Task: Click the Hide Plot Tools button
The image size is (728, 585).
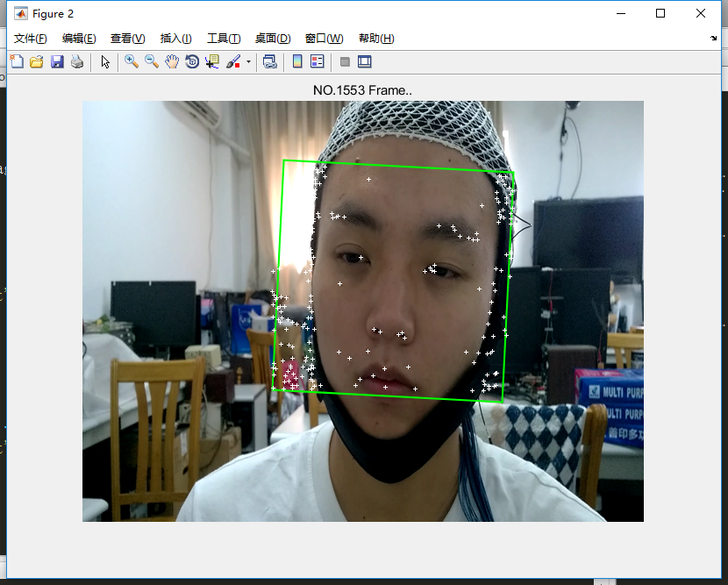Action: click(344, 61)
